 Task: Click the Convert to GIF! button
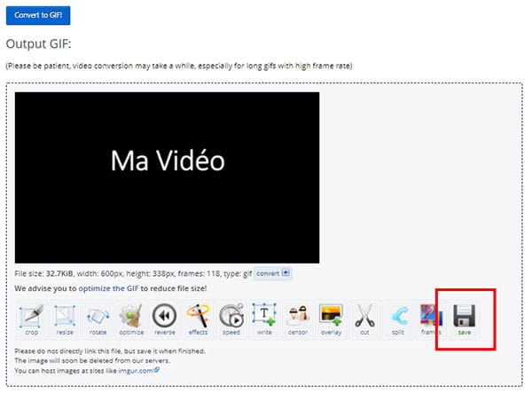click(38, 15)
